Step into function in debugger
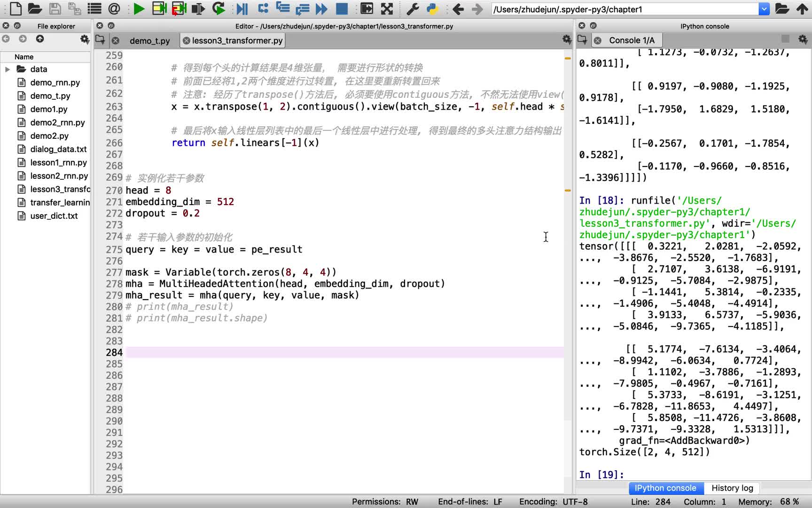 [283, 8]
